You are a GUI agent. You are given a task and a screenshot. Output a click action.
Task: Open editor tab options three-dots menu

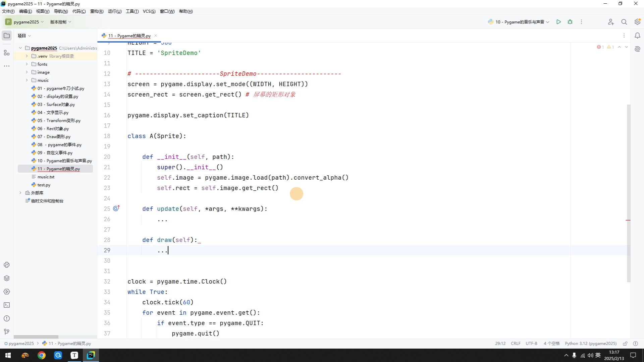coord(624,36)
